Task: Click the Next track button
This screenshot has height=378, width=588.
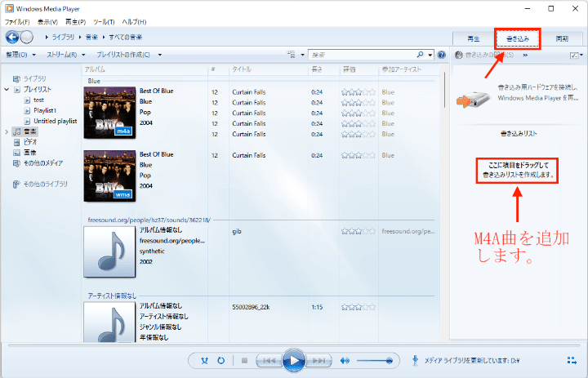Action: [x=318, y=361]
